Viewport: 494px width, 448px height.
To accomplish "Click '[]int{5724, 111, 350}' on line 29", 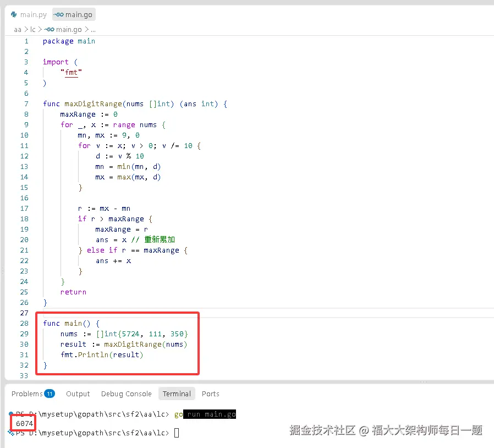I will [x=142, y=334].
